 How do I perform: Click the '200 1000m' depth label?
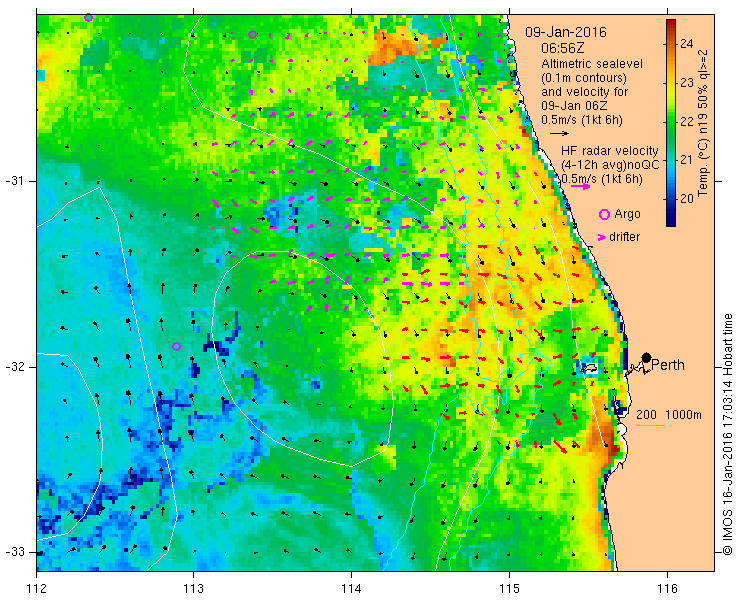click(669, 415)
